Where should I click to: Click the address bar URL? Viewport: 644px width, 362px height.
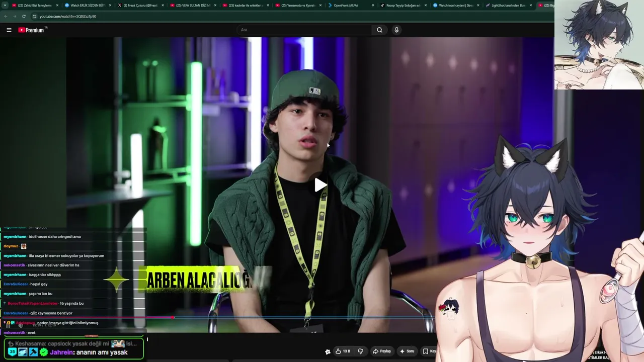68,17
